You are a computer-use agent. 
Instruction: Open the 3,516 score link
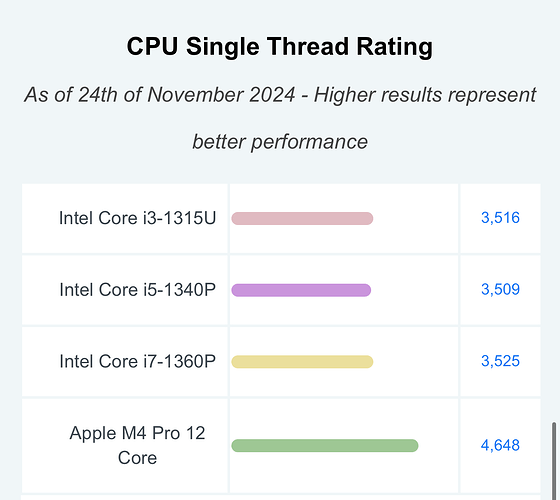point(500,218)
